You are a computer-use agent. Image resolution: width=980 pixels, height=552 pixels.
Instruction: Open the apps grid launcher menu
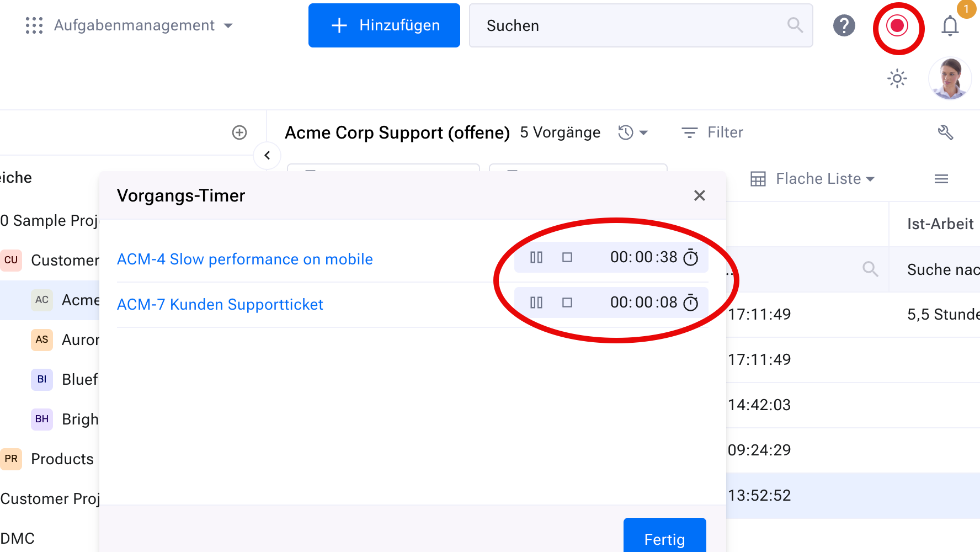pyautogui.click(x=34, y=25)
